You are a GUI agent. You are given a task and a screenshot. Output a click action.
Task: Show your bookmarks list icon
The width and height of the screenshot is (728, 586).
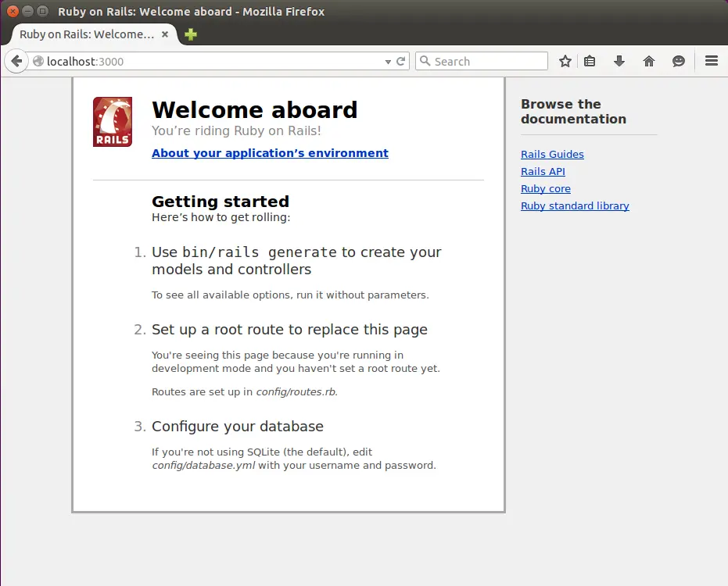[x=590, y=61]
